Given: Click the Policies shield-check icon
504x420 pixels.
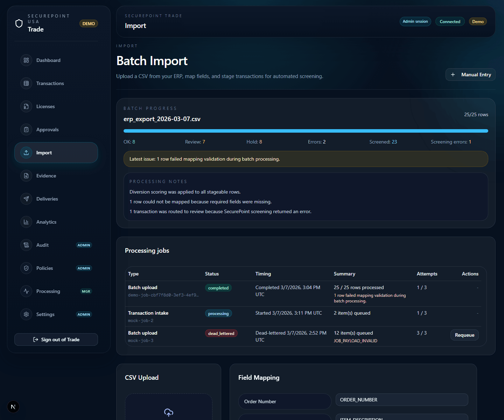Looking at the screenshot, I should click(26, 268).
